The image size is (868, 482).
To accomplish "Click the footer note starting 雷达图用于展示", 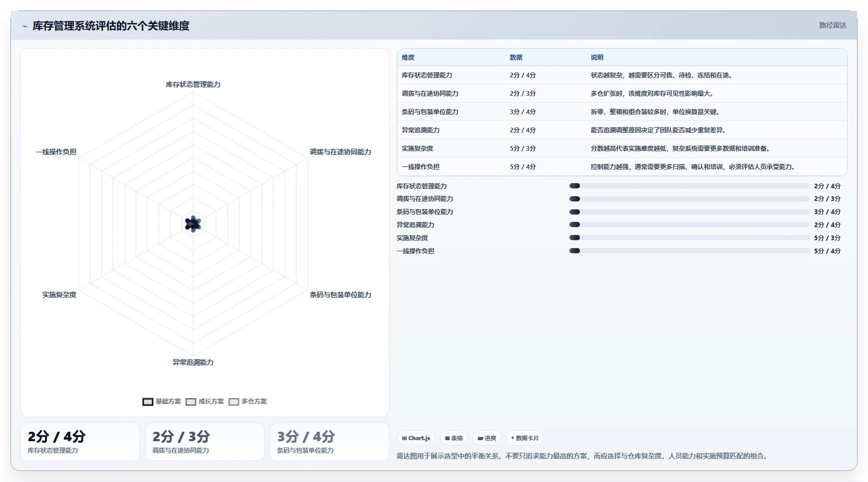I will click(583, 456).
